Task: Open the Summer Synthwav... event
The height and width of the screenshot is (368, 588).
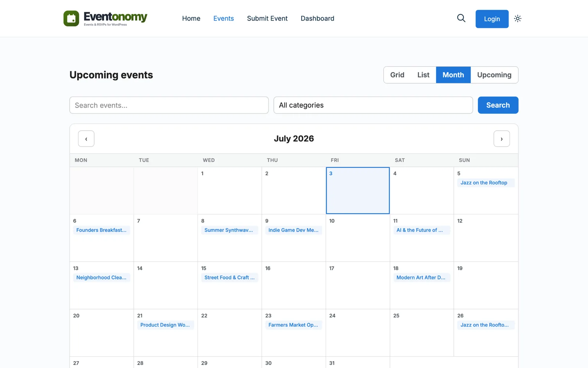Action: click(x=229, y=230)
